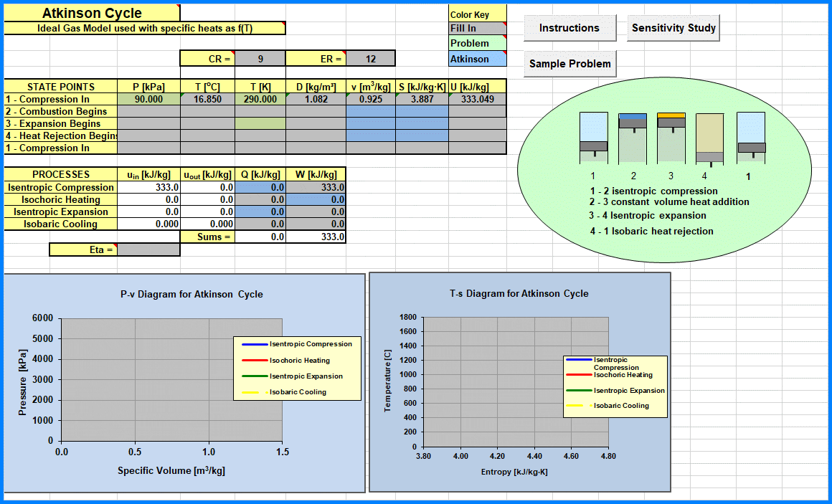Click red Isochoric Heating legend line in T-s chart

[578, 374]
